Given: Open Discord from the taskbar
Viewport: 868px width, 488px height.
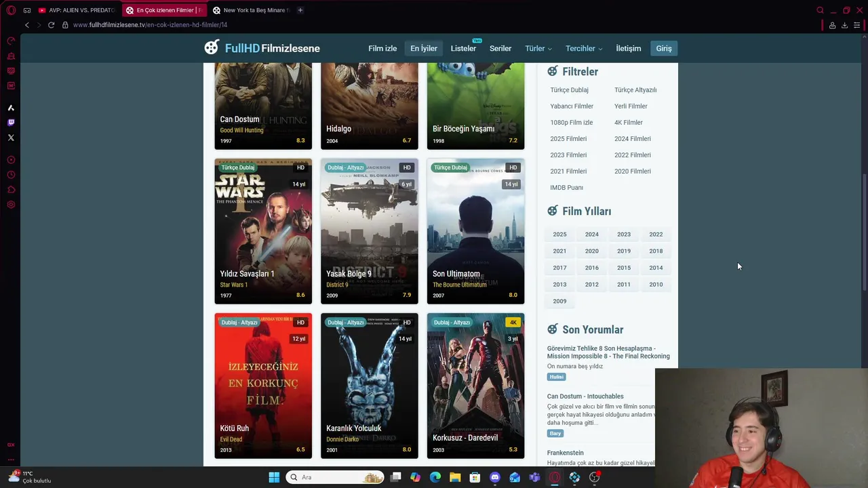Looking at the screenshot, I should coord(495,477).
